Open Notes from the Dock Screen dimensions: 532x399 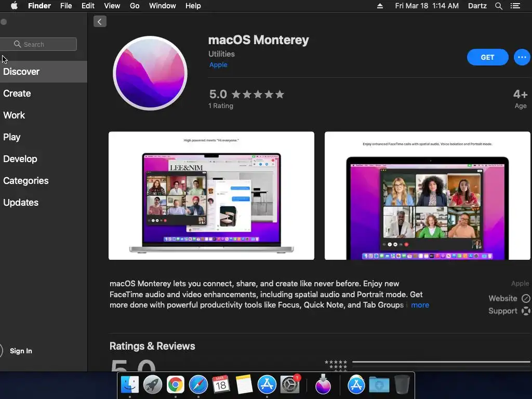click(244, 385)
